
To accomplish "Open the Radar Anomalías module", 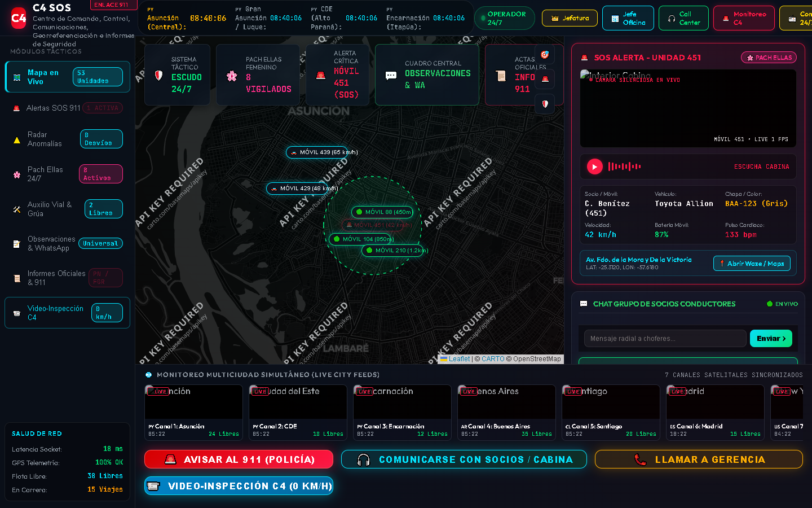I will coord(68,139).
